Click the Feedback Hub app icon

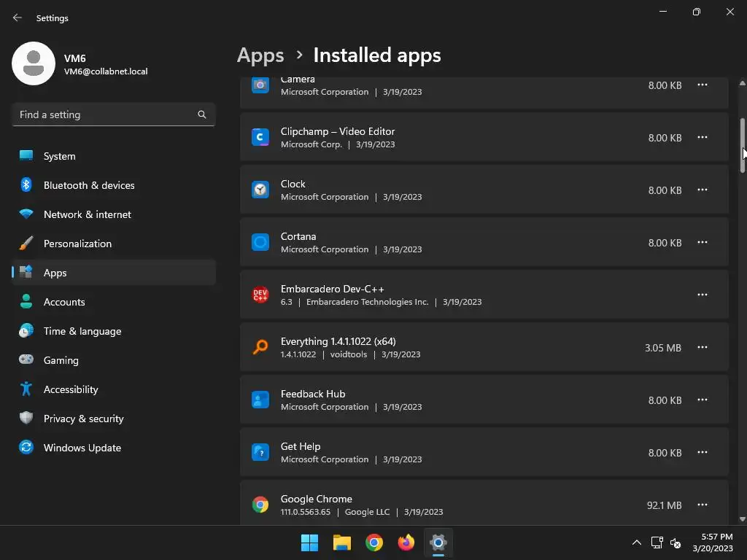tap(260, 400)
